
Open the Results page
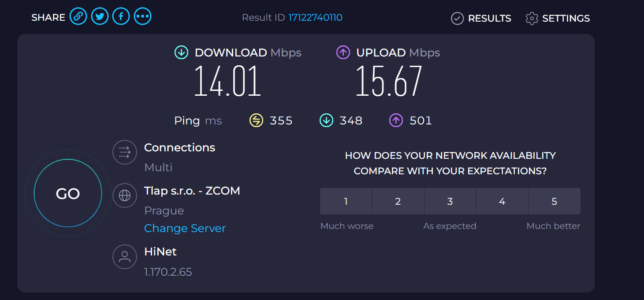tap(481, 19)
